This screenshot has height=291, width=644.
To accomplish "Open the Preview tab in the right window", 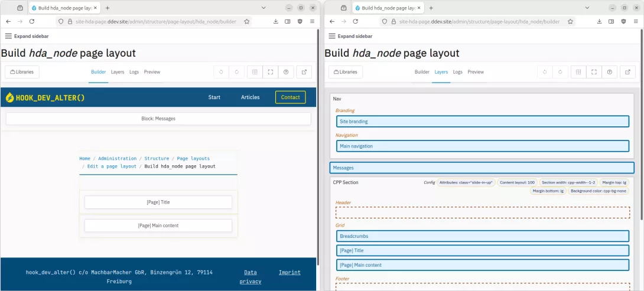I will click(476, 72).
